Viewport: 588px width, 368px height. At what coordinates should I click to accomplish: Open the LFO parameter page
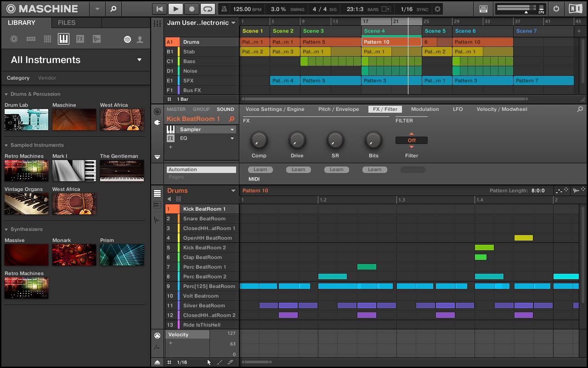point(458,109)
